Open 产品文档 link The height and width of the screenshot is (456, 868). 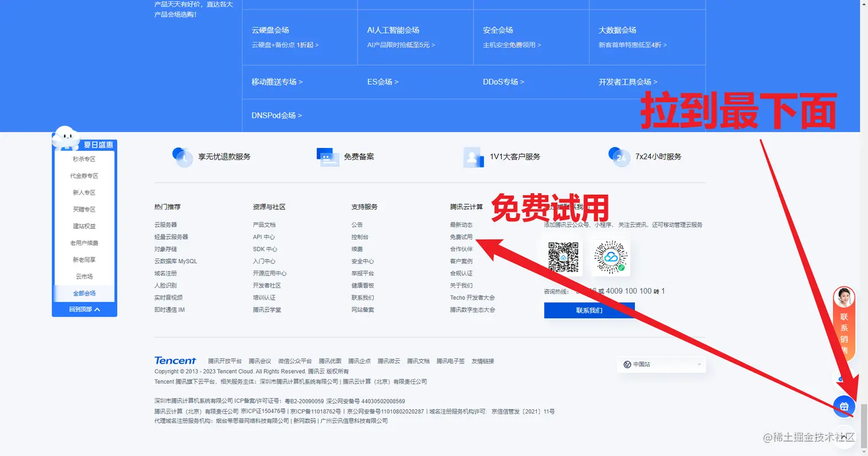click(264, 225)
